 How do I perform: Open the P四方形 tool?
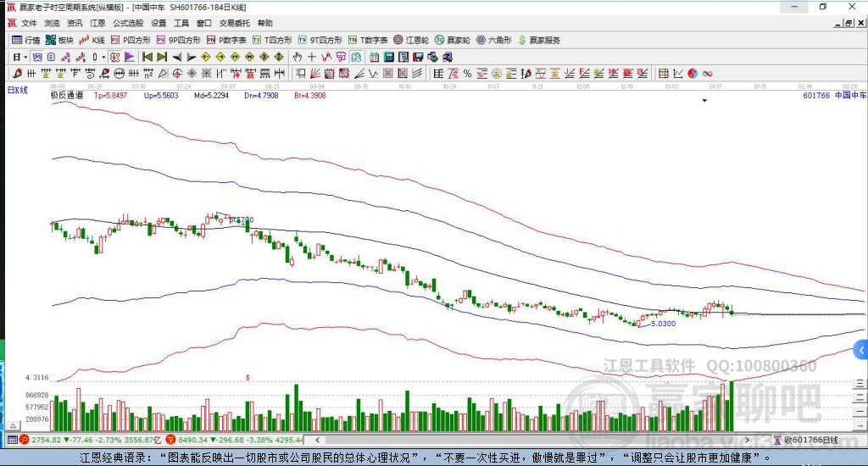click(131, 40)
